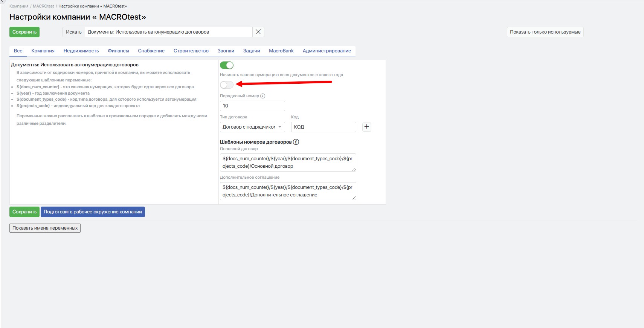Enable restart numbering from new year toggle
The image size is (644, 328).
[x=227, y=85]
